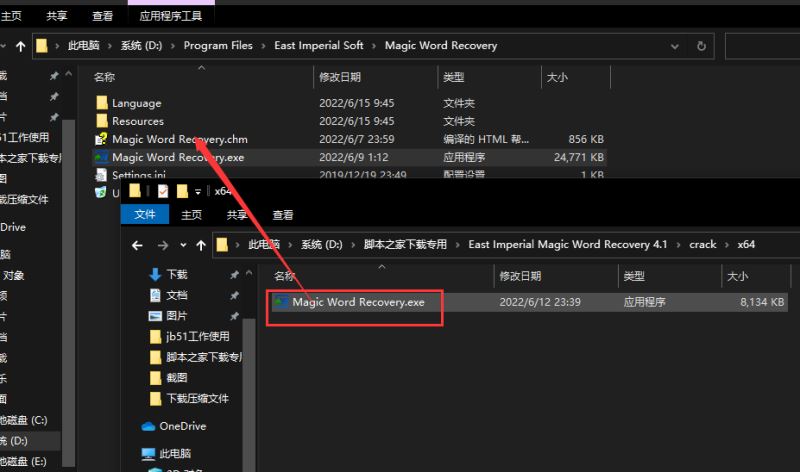Click the up arrow in back window
This screenshot has width=800, height=472.
click(20, 46)
